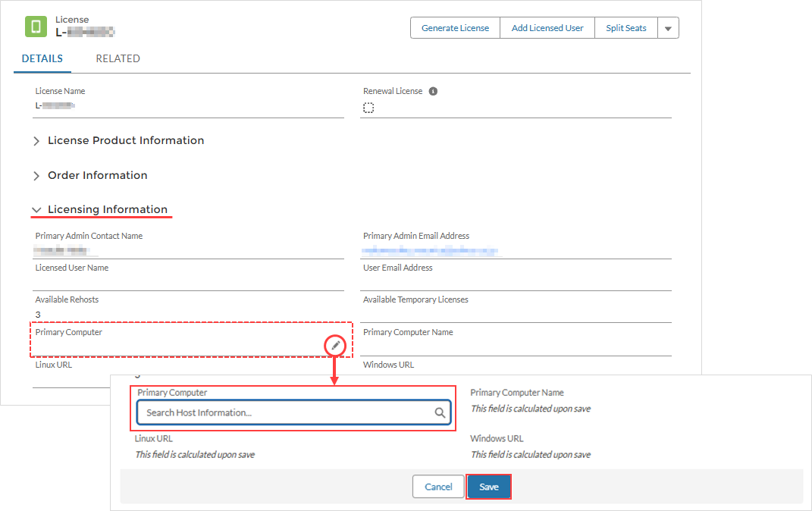Cancel the Primary Computer edit
Screen dimensions: 812x511
click(x=438, y=487)
